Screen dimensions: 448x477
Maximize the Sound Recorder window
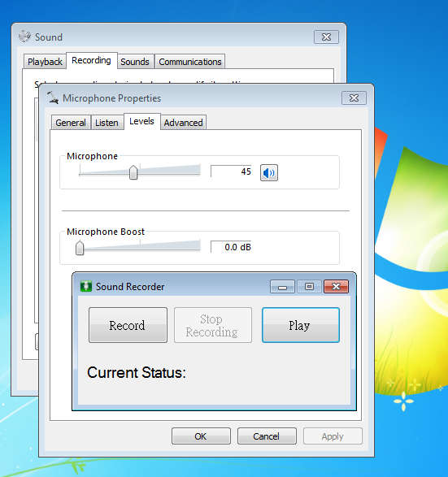[x=309, y=287]
